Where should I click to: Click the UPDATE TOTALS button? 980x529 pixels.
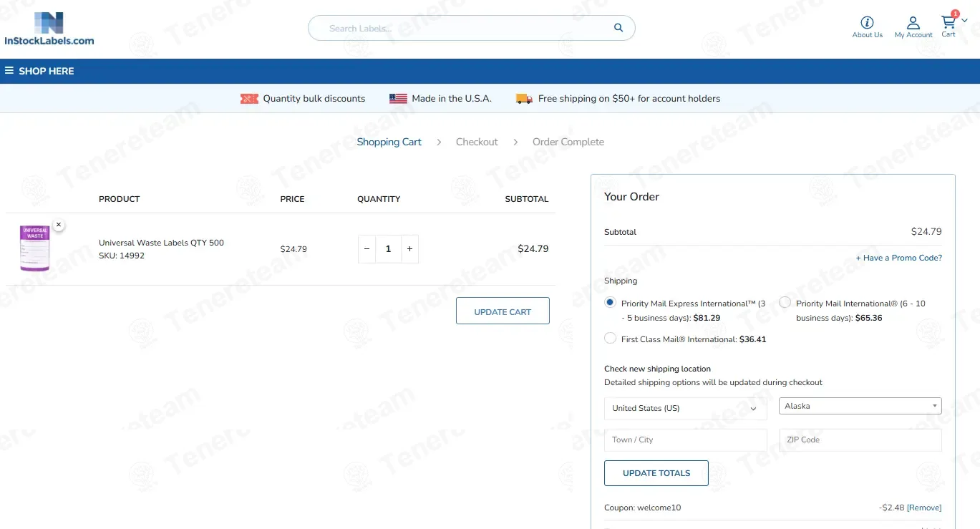click(x=656, y=473)
